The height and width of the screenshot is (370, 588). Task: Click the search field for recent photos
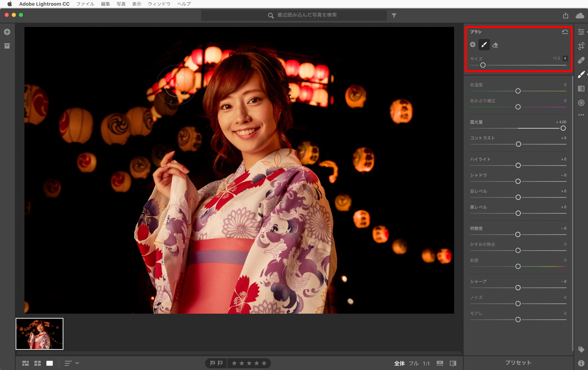(294, 15)
